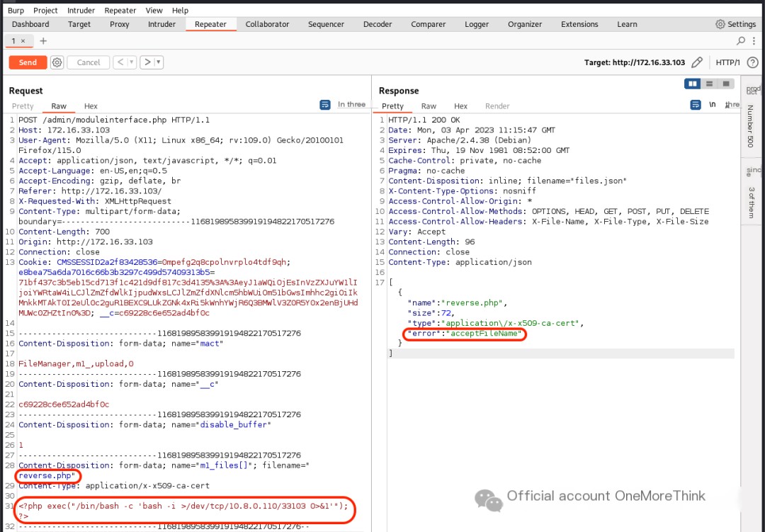Switch to the Intruder tool tab
Image resolution: width=765 pixels, height=532 pixels.
161,24
